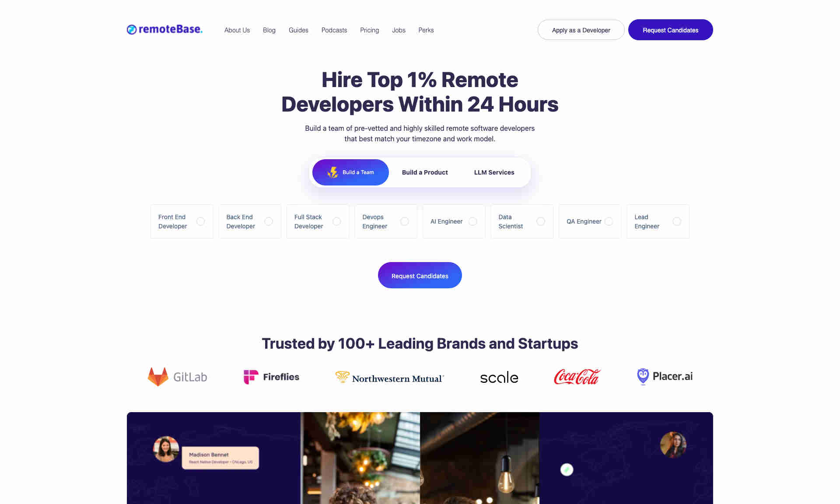Select the QA Engineer radio button
This screenshot has height=504, width=840.
[x=609, y=221]
